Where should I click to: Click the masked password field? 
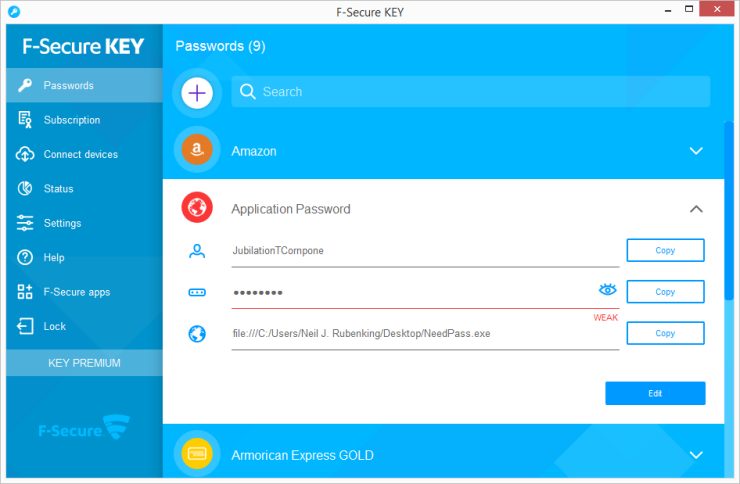(x=425, y=292)
